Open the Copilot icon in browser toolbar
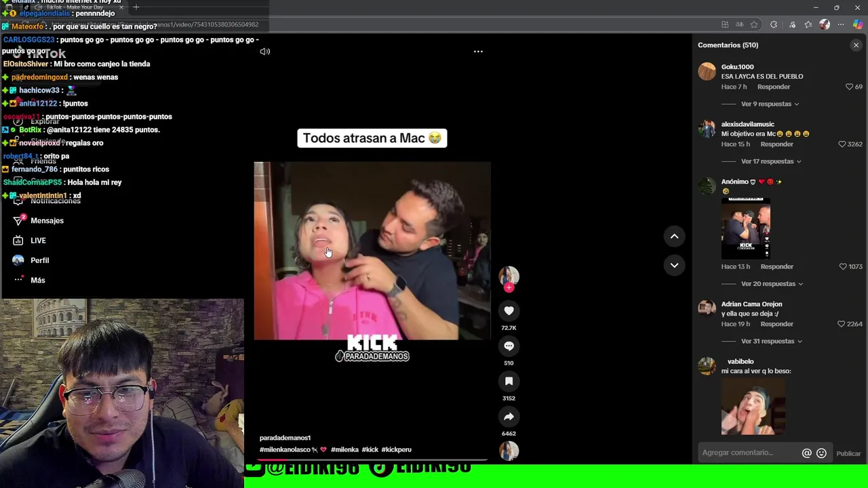Viewport: 868px width, 488px height. tap(858, 24)
